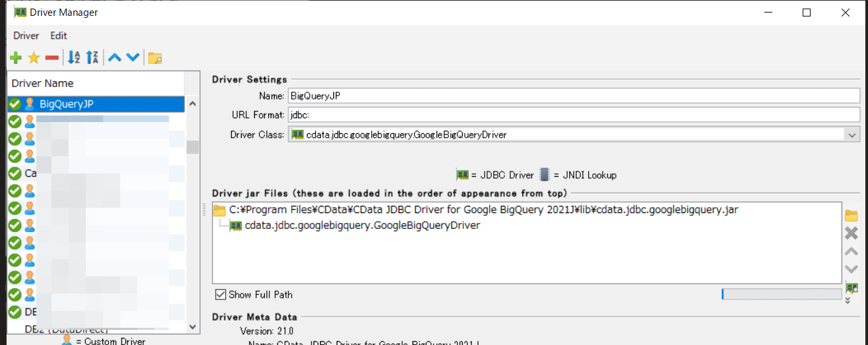The image size is (868, 345).
Task: Open the Edit menu
Action: click(59, 36)
